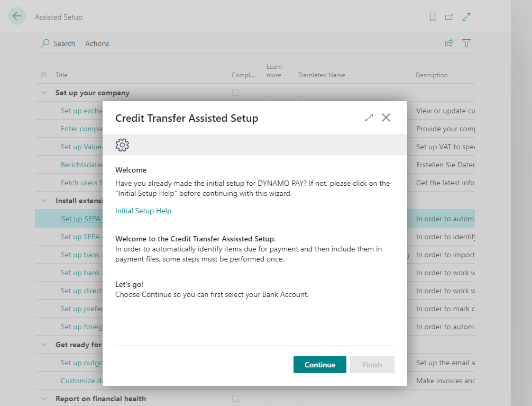Close the Credit Transfer Assisted Setup dialog
This screenshot has width=532, height=406.
386,118
